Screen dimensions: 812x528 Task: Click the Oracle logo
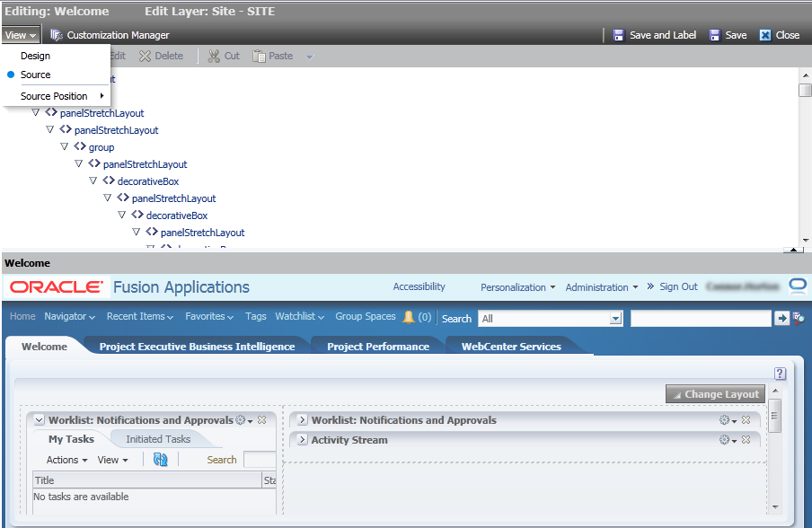click(57, 286)
